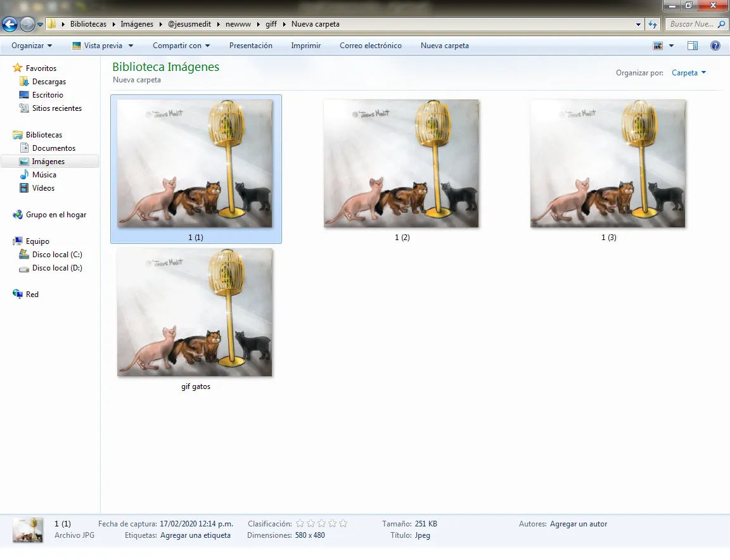Click the change view icon
The height and width of the screenshot is (560, 730).
coord(658,46)
